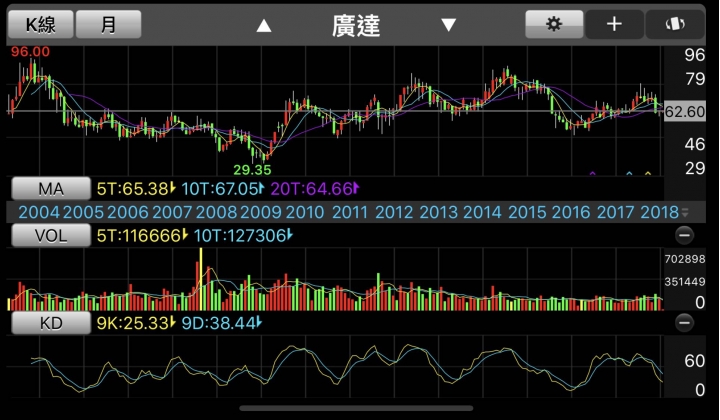Collapse the VOL panel with minus icon
This screenshot has width=720, height=420.
tap(684, 235)
